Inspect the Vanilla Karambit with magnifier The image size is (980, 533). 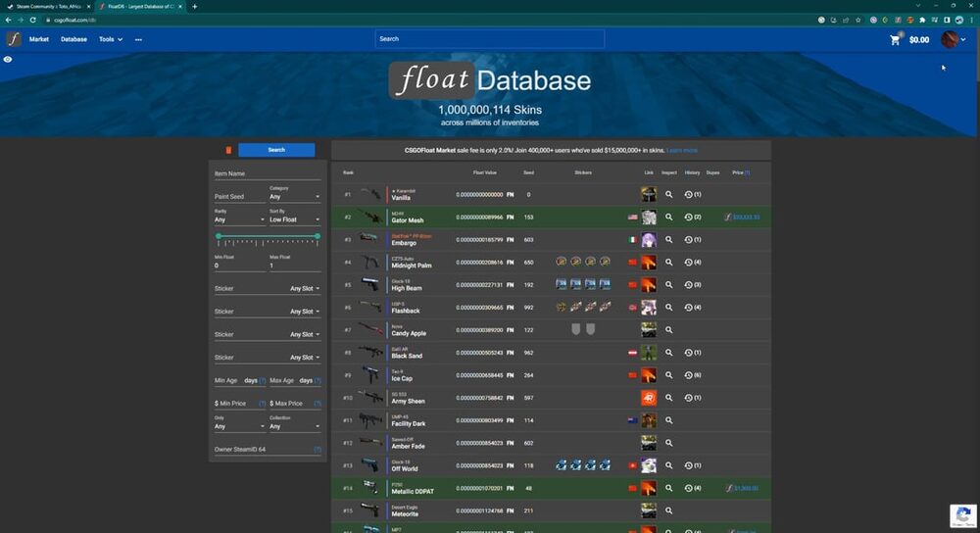point(668,194)
